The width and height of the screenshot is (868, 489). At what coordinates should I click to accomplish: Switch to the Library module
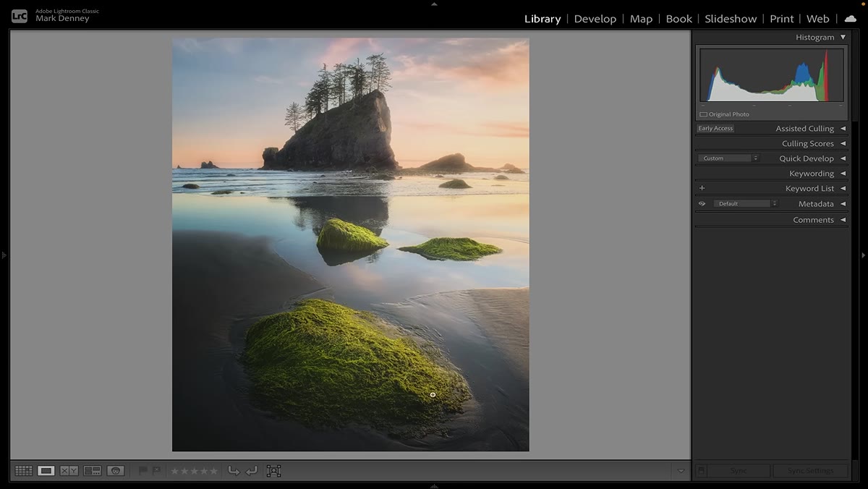pos(542,19)
